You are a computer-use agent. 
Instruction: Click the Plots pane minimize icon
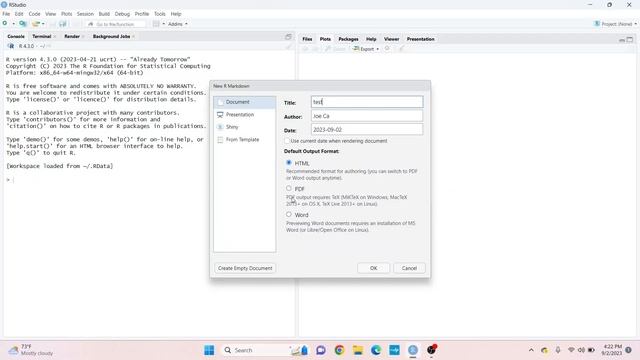[x=622, y=40]
